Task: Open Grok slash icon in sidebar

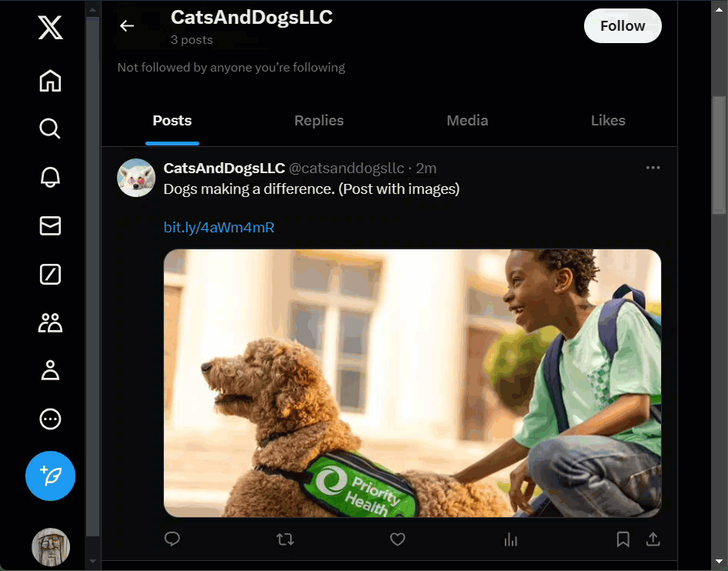Action: (x=50, y=274)
